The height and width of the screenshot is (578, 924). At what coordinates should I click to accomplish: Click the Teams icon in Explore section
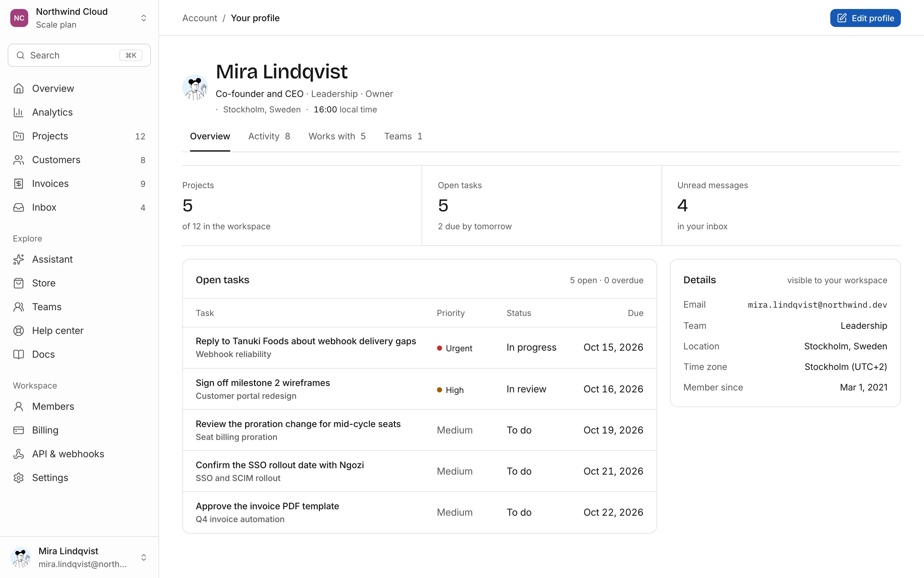(18, 307)
